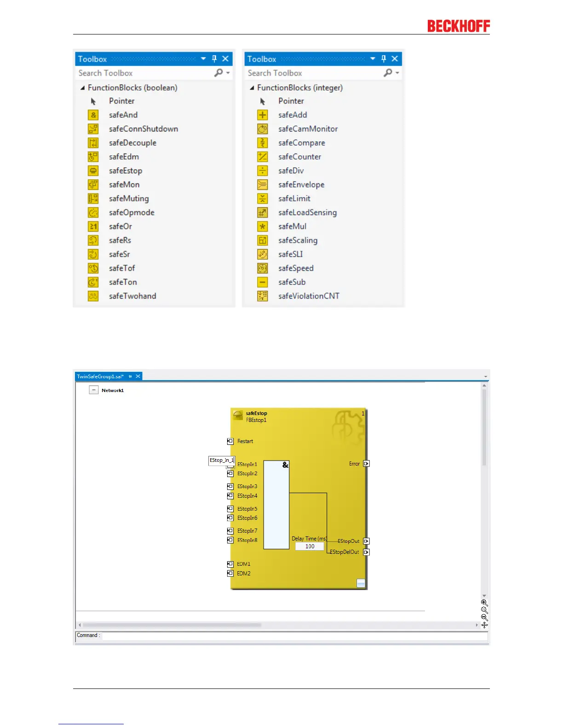563x728 pixels.
Task: Click the EDM1 input port
Action: coord(230,564)
